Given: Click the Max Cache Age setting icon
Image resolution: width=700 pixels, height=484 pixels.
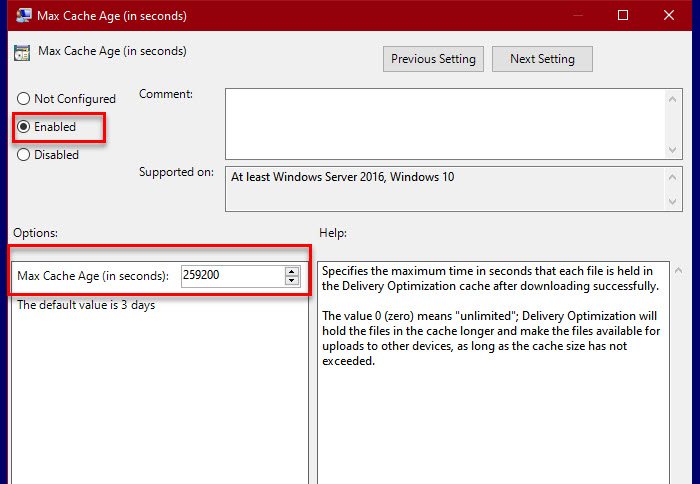Looking at the screenshot, I should click(22, 52).
